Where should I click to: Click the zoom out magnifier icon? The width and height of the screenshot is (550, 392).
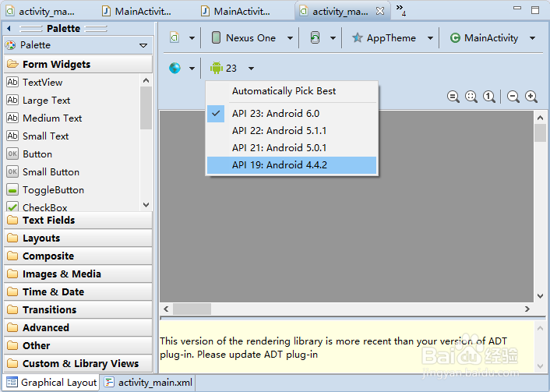tap(513, 97)
